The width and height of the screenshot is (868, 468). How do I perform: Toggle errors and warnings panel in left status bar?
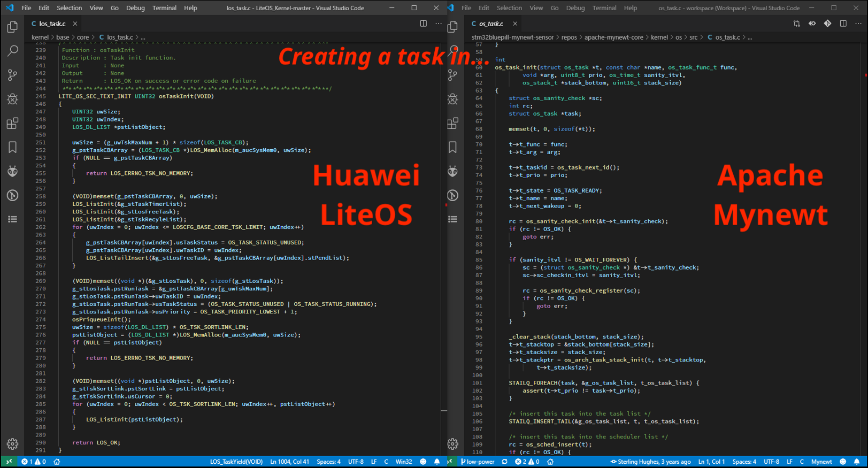click(x=33, y=462)
